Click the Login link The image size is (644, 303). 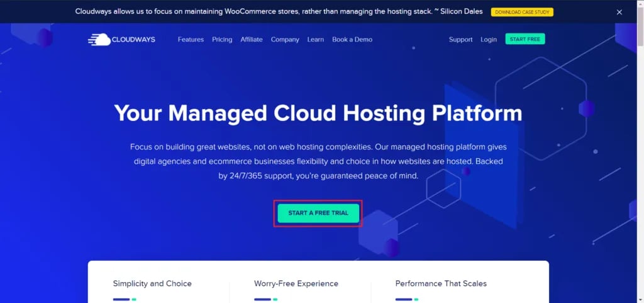[x=488, y=40]
